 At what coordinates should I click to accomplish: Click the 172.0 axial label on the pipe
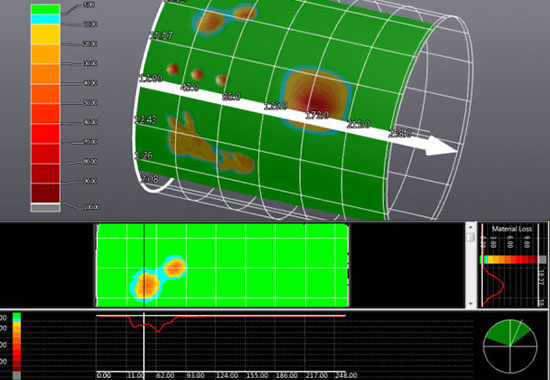[317, 115]
